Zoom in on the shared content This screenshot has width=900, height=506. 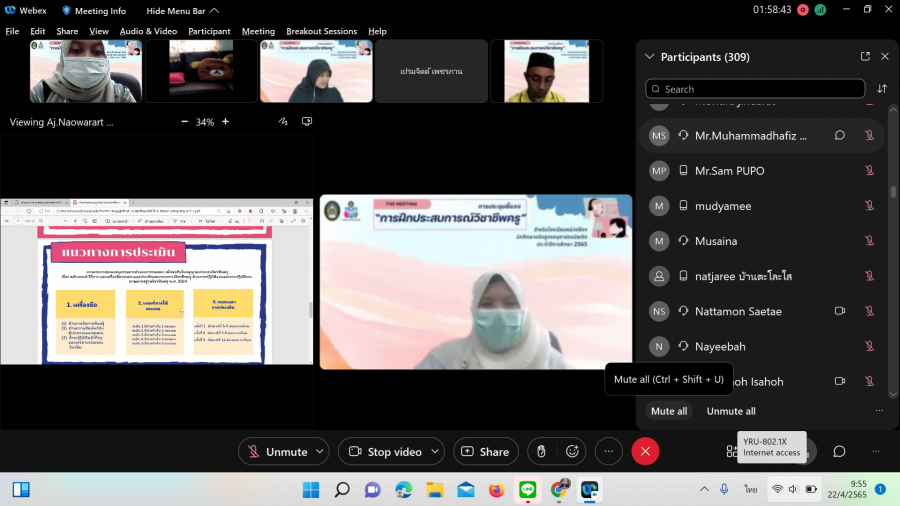click(x=226, y=121)
